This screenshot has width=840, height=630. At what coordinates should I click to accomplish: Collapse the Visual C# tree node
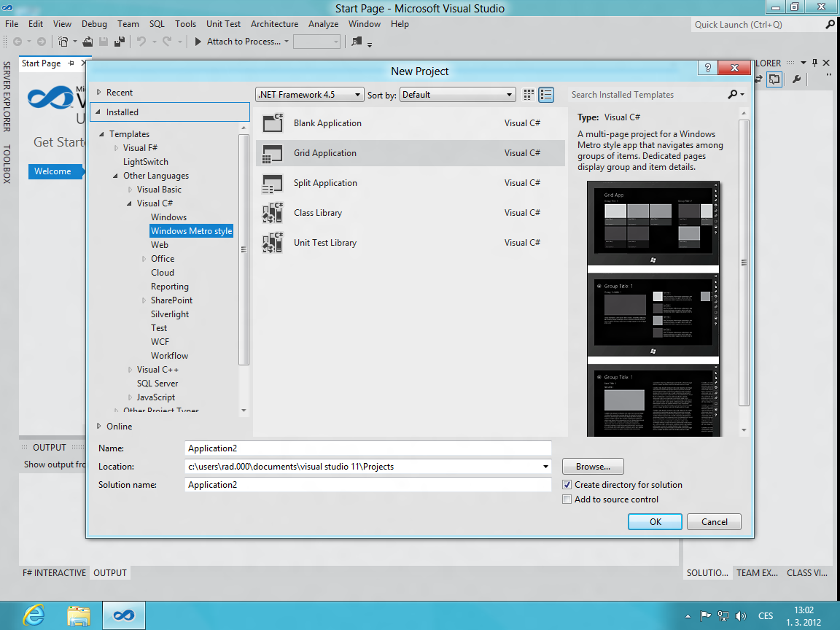click(x=129, y=203)
